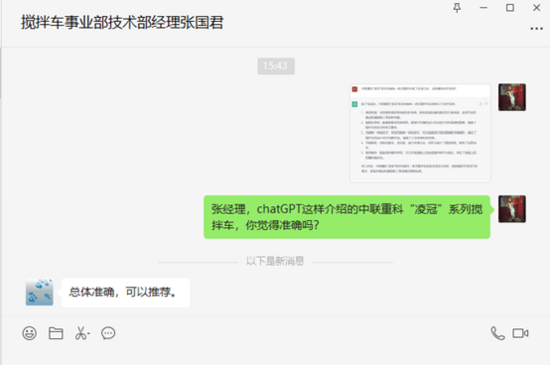Start a video call
The height and width of the screenshot is (365, 550).
521,333
